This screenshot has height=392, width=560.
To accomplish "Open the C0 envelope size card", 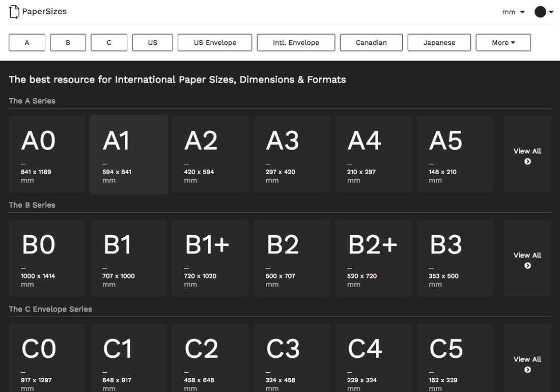I will click(47, 356).
